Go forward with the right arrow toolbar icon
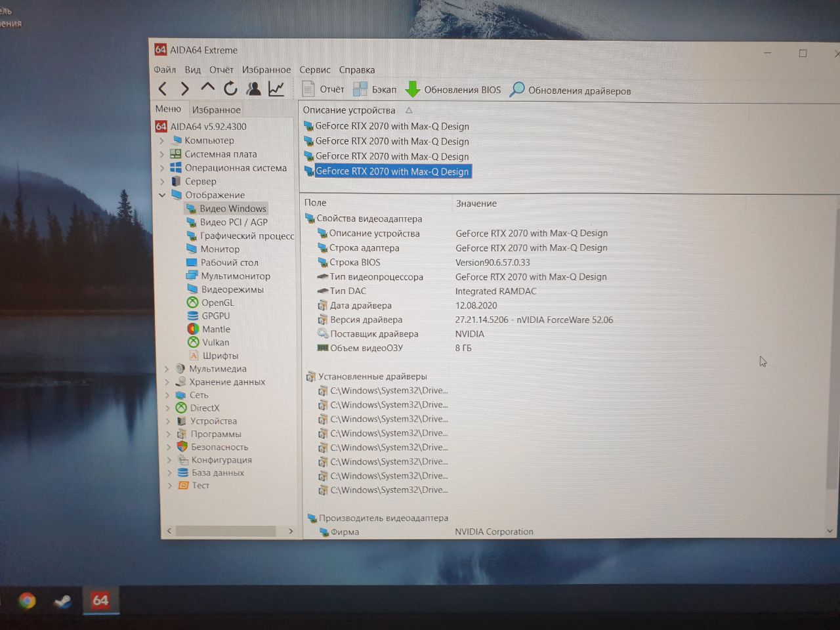The width and height of the screenshot is (840, 630). 185,89
